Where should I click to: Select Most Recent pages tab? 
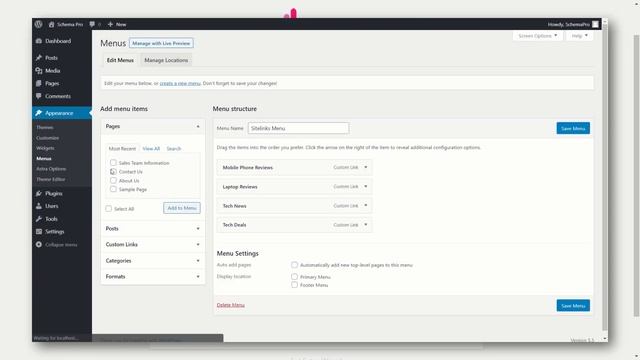[122, 149]
